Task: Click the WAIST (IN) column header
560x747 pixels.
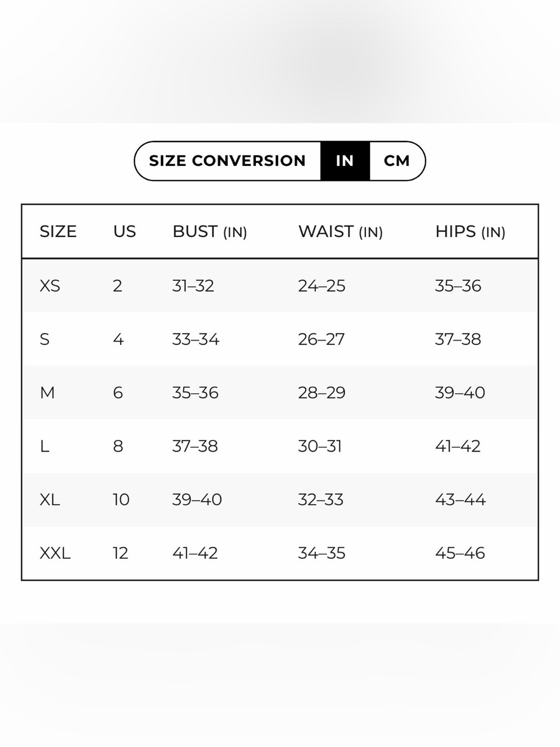Action: coord(340,231)
